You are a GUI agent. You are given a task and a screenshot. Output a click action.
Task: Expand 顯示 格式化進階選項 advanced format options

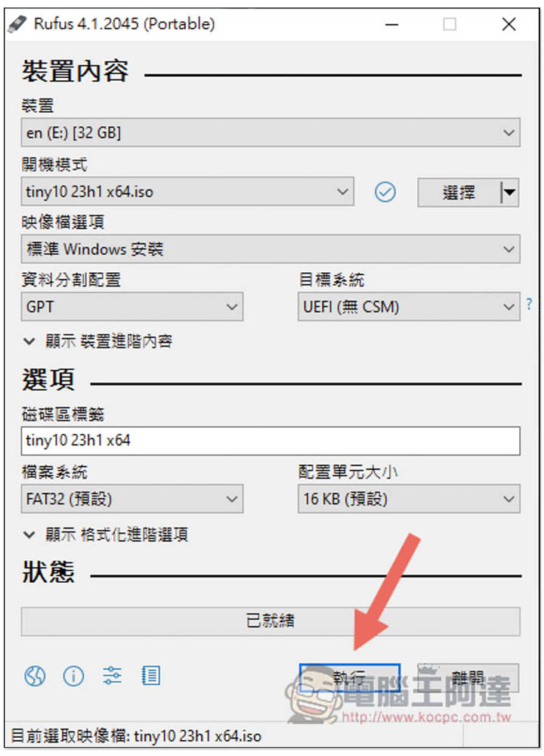pyautogui.click(x=106, y=534)
